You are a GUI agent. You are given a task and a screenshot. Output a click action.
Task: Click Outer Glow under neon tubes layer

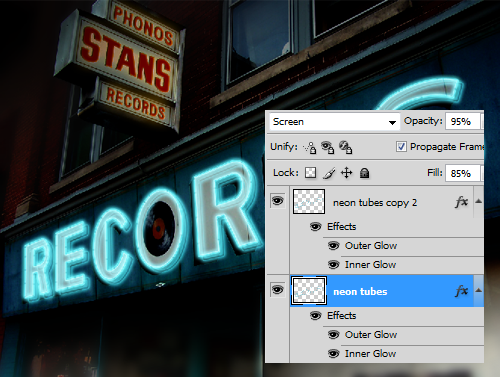[371, 335]
